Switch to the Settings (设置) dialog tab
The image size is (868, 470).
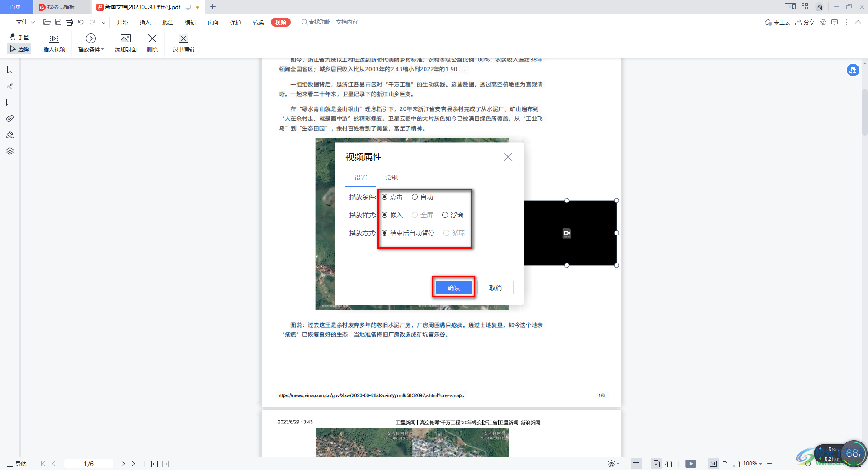pyautogui.click(x=361, y=178)
